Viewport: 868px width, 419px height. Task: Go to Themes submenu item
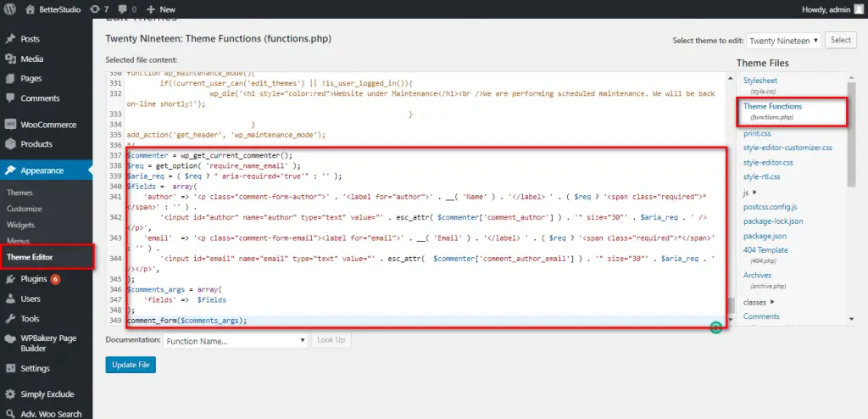coord(20,193)
